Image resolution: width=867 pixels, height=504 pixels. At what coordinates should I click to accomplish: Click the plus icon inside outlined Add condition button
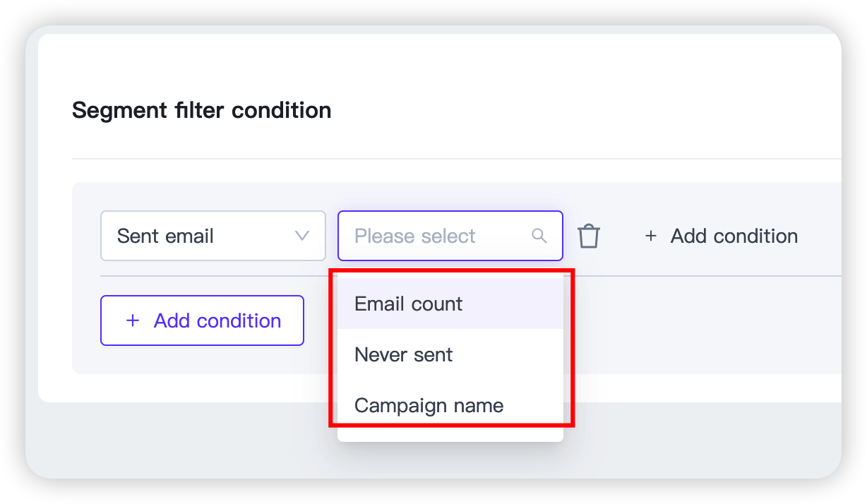(x=132, y=320)
